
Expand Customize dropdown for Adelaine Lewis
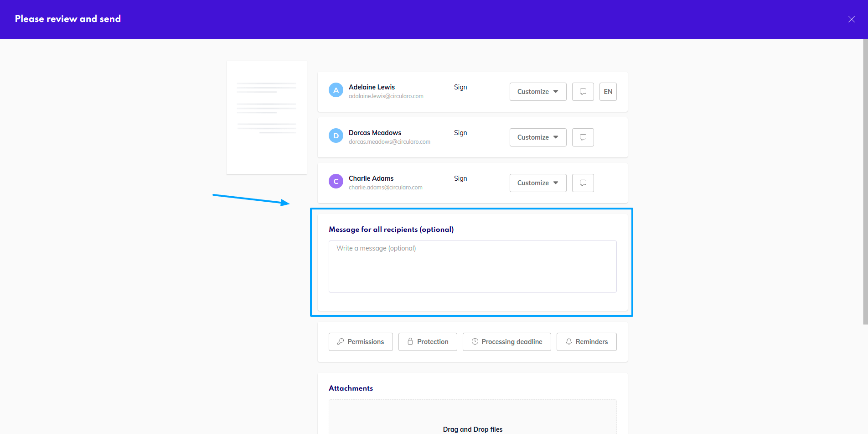pyautogui.click(x=537, y=92)
